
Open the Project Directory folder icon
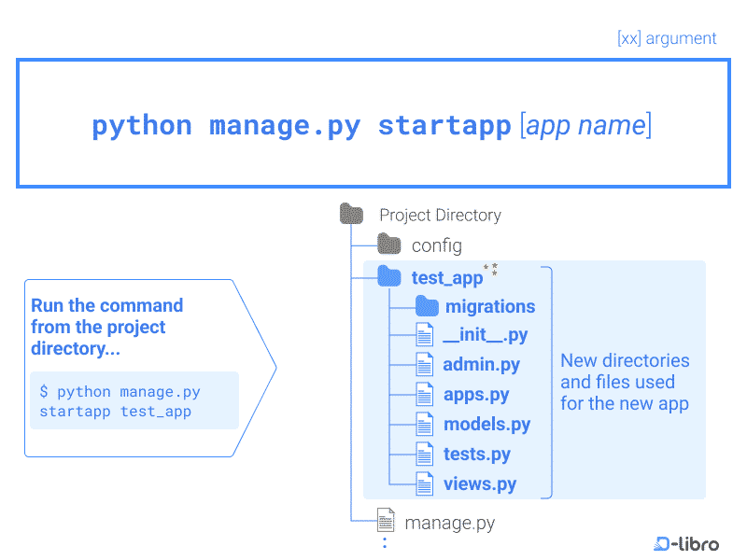point(351,213)
